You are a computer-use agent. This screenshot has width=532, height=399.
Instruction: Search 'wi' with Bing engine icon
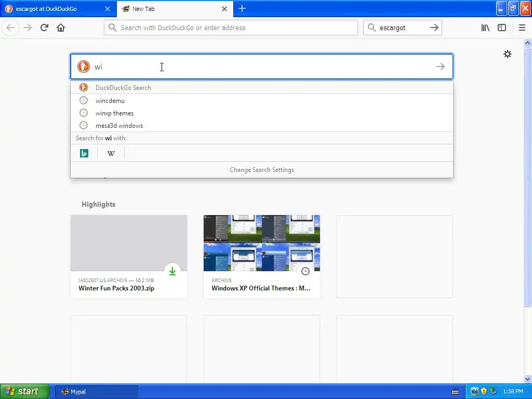84,153
